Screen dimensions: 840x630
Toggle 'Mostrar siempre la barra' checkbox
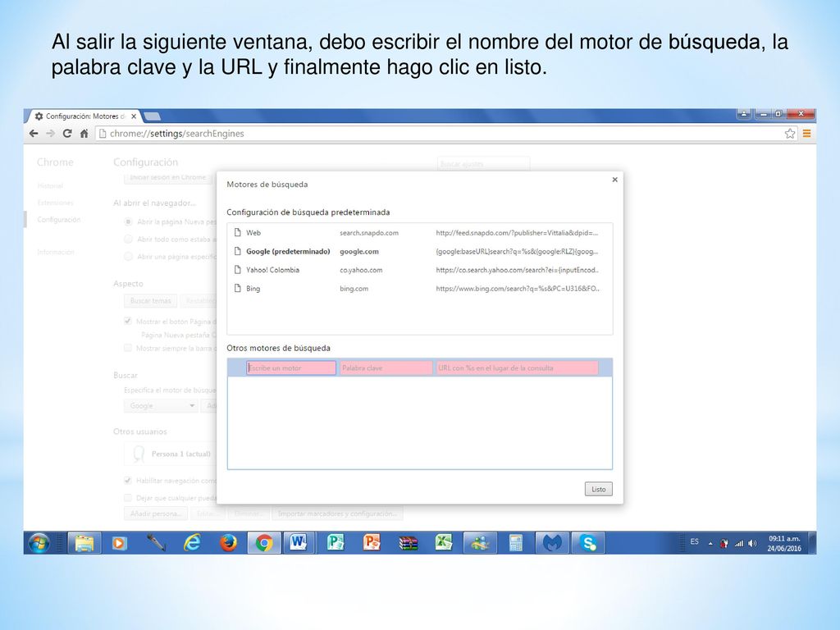point(127,348)
